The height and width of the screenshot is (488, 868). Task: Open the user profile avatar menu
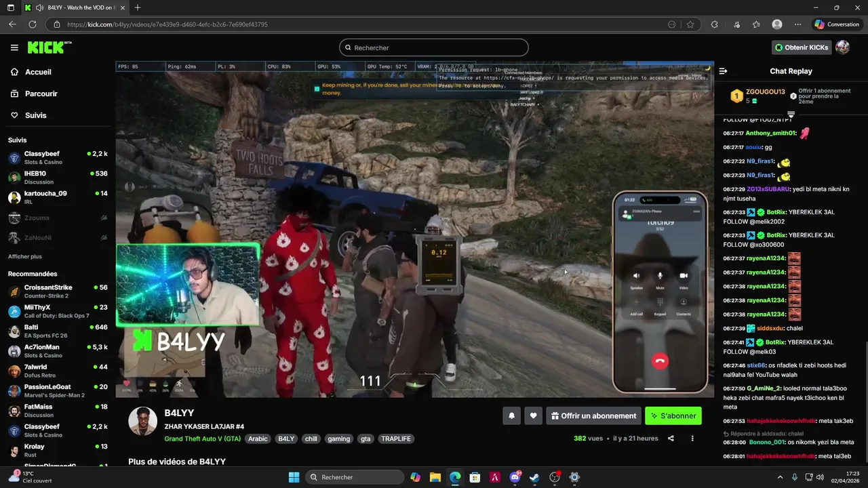click(x=842, y=47)
